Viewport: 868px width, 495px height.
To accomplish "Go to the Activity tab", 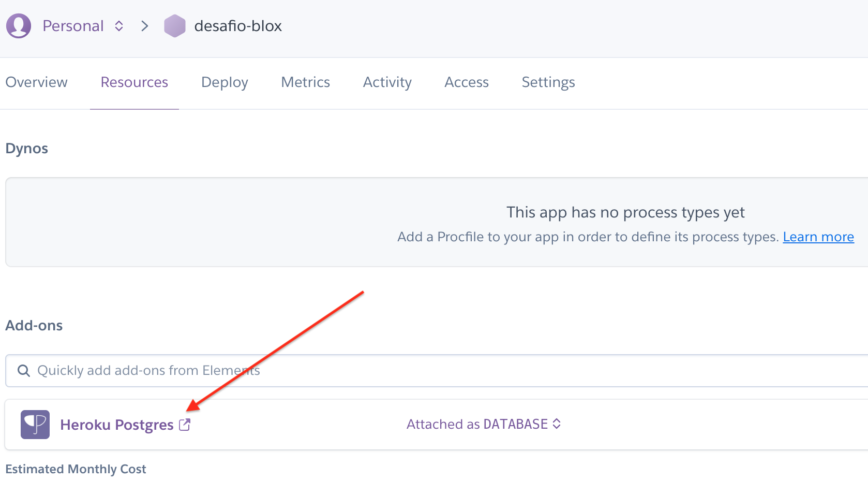I will pyautogui.click(x=387, y=82).
